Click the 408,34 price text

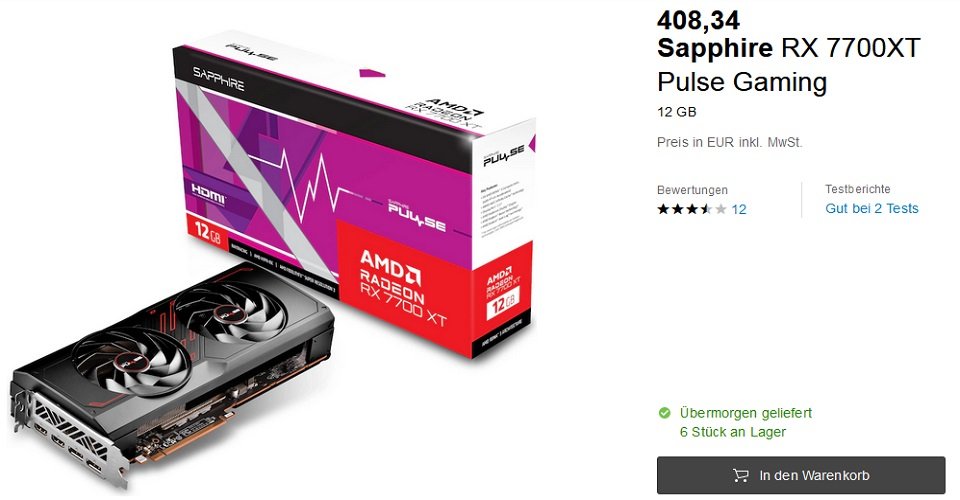pyautogui.click(x=698, y=20)
